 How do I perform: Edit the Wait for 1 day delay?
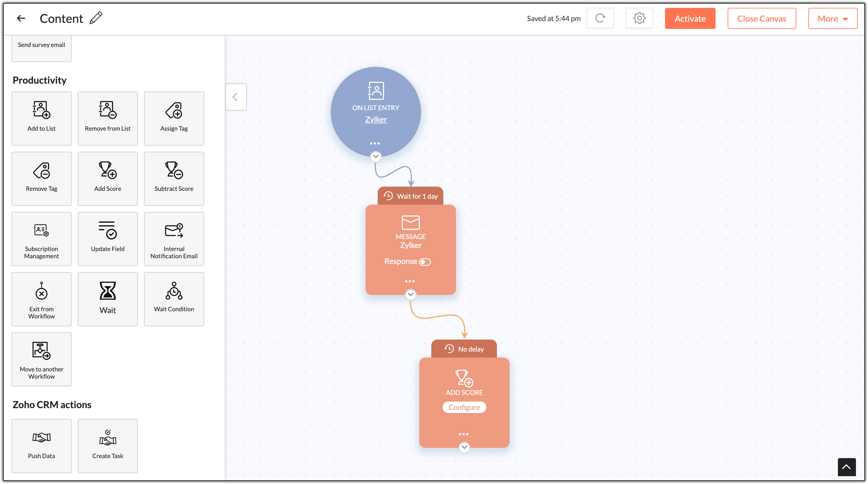[x=411, y=196]
